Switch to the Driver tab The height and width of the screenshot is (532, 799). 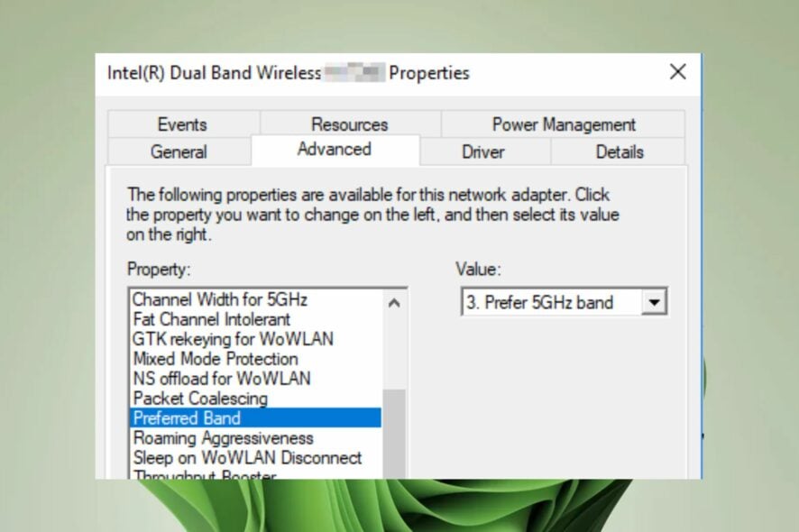tap(482, 151)
